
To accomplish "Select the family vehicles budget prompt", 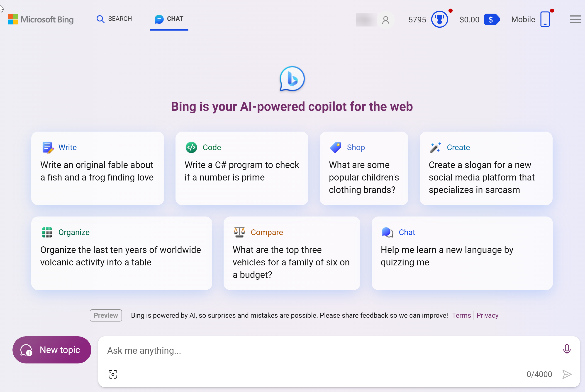I will pyautogui.click(x=291, y=262).
